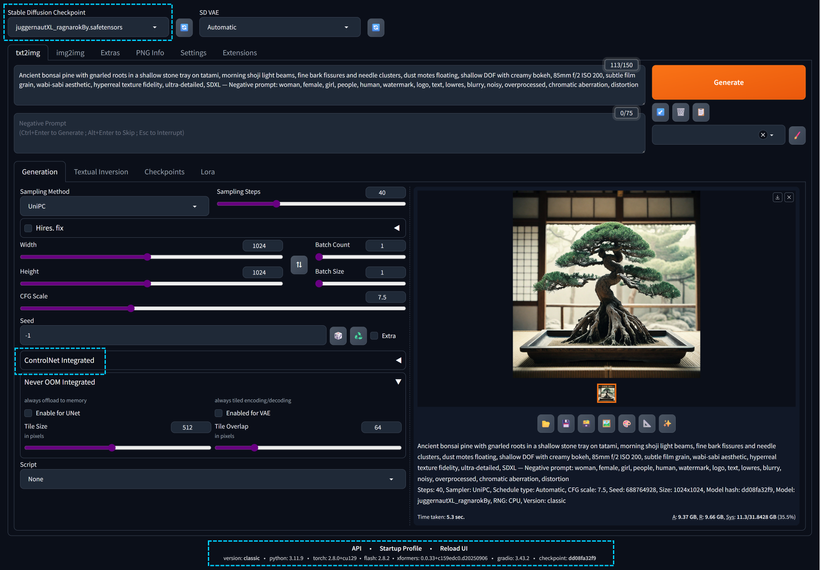Screen dimensions: 820x570
Task: Reuse last seed with the recycle icon
Action: coord(357,336)
